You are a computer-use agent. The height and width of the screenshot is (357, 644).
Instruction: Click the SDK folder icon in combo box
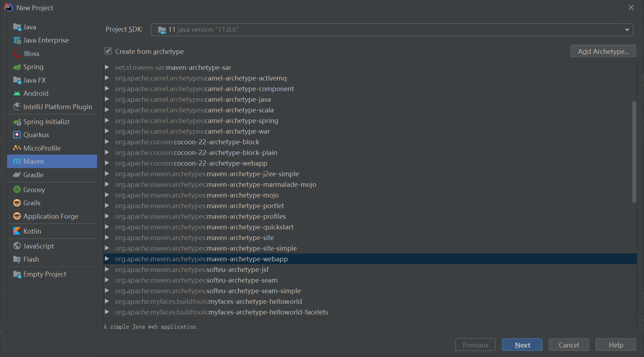pos(162,30)
